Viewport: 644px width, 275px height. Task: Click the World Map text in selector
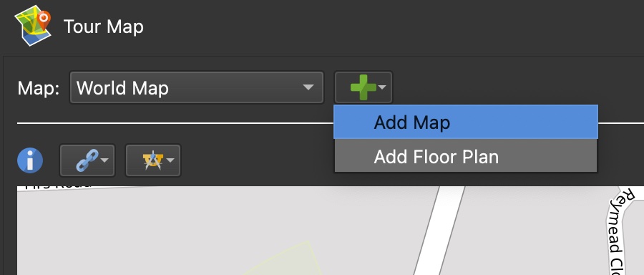122,88
